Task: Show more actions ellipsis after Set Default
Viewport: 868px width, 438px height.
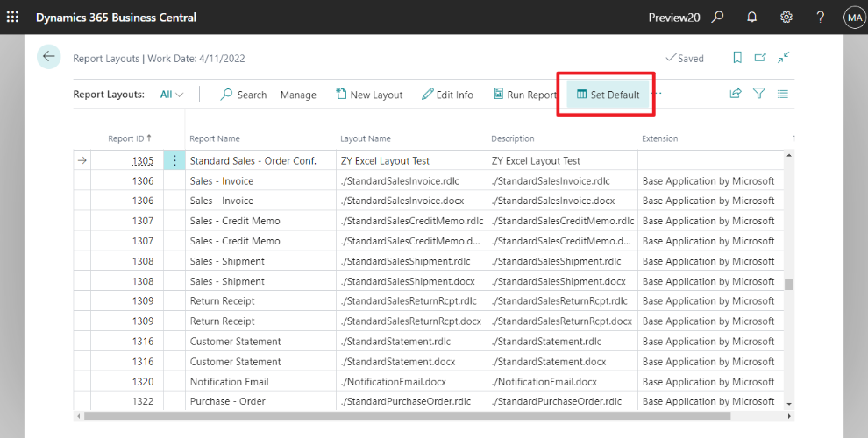Action: click(657, 94)
